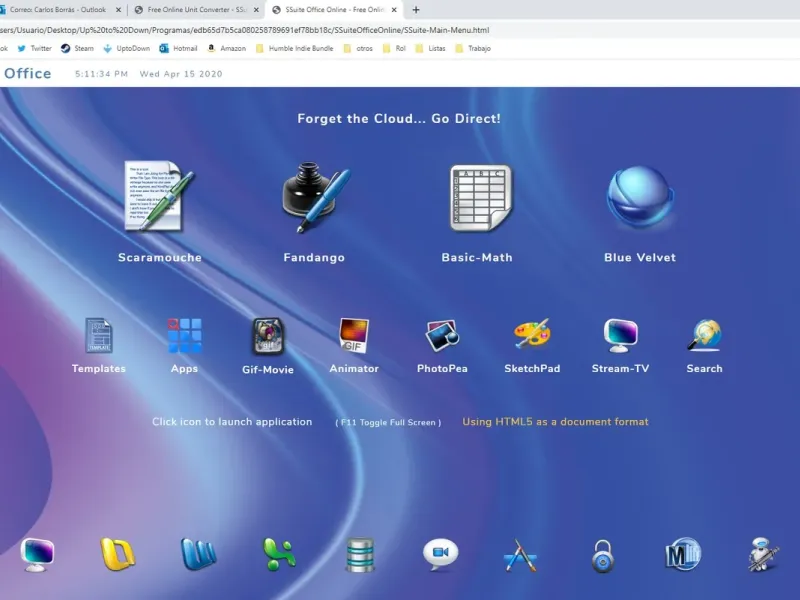Click the browser address bar URL
This screenshot has height=600, width=800.
pyautogui.click(x=245, y=30)
